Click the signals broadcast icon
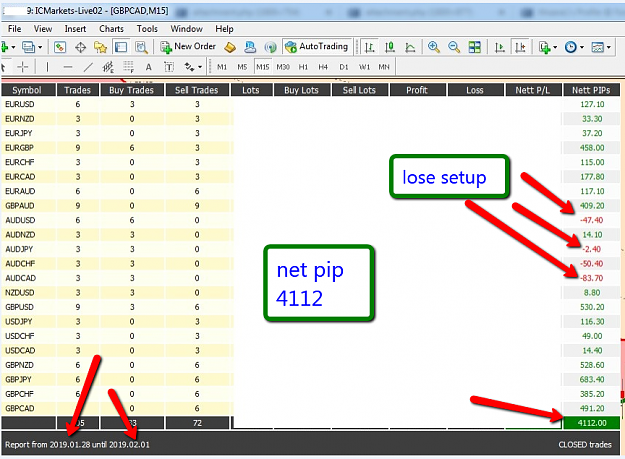This screenshot has height=459, width=625. point(271,47)
